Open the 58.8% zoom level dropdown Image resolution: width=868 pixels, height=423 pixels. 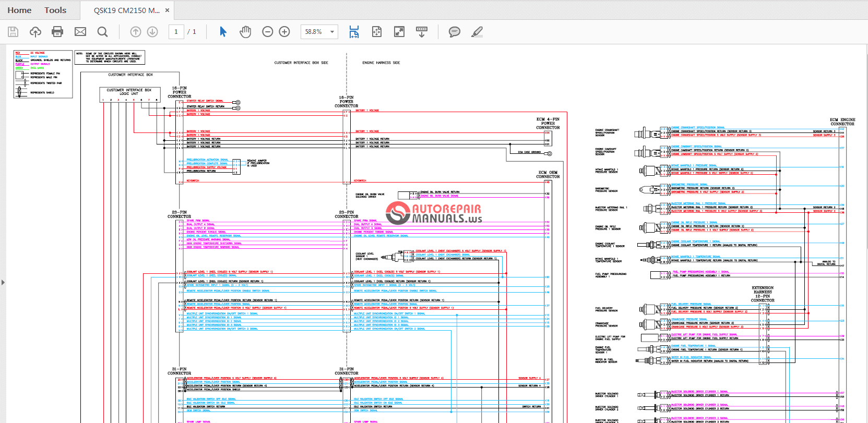319,32
